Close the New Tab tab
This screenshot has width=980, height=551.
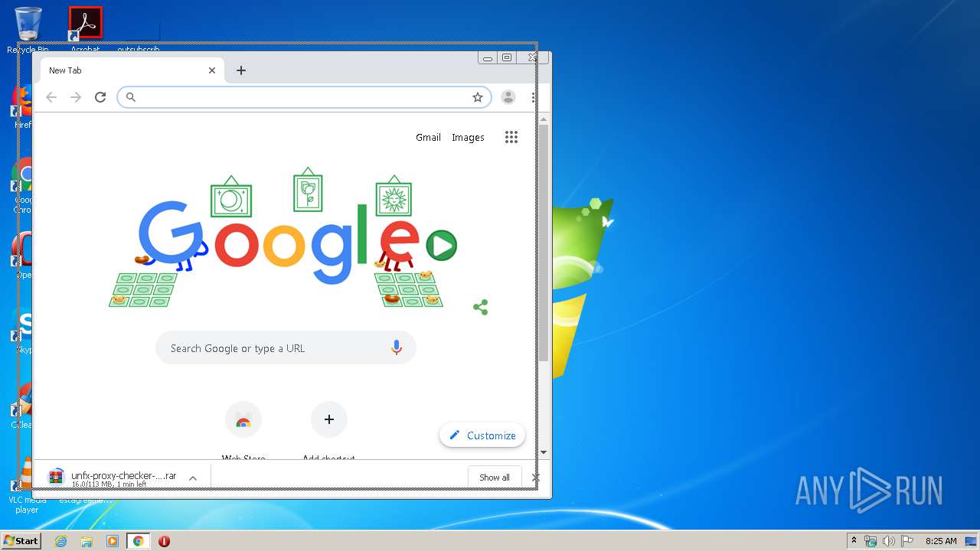coord(212,70)
